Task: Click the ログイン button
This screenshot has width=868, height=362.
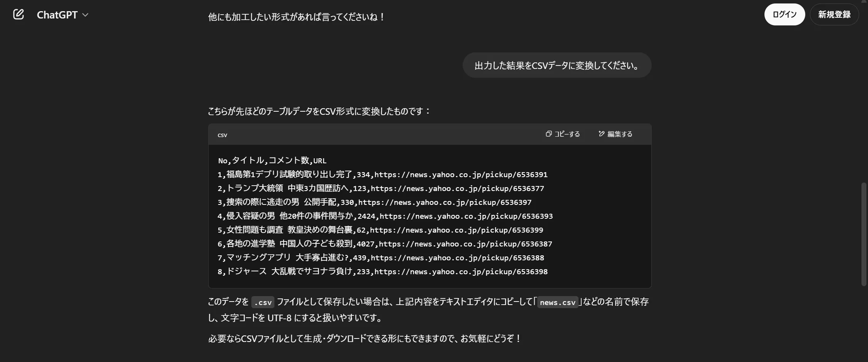Action: (x=784, y=15)
